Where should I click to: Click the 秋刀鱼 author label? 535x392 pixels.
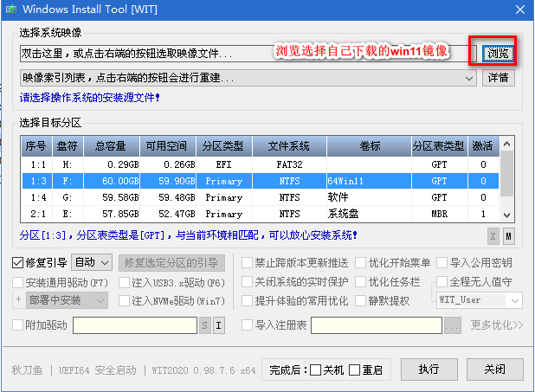click(x=28, y=370)
